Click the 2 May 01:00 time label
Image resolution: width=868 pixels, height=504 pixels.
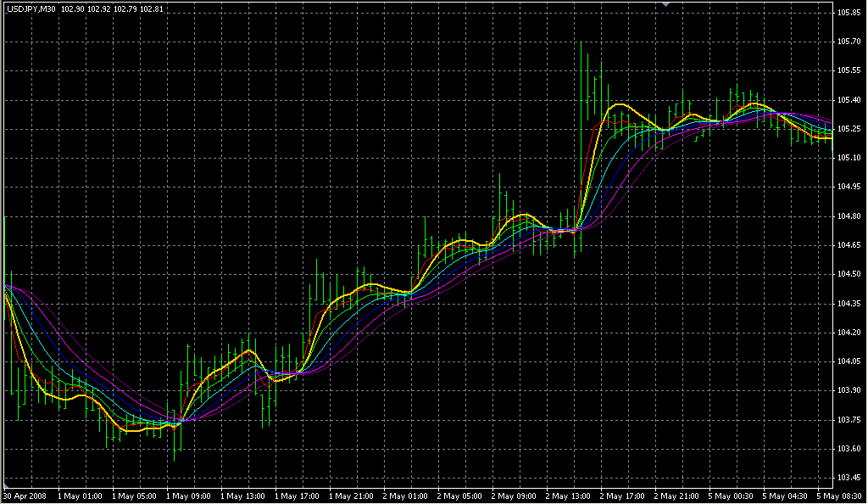[406, 495]
